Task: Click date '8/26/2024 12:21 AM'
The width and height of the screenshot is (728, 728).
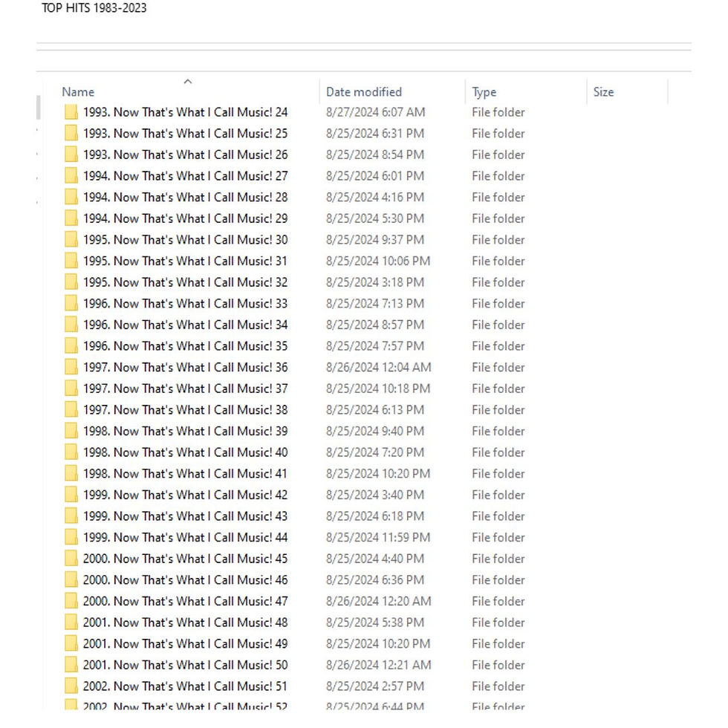Action: [x=378, y=666]
